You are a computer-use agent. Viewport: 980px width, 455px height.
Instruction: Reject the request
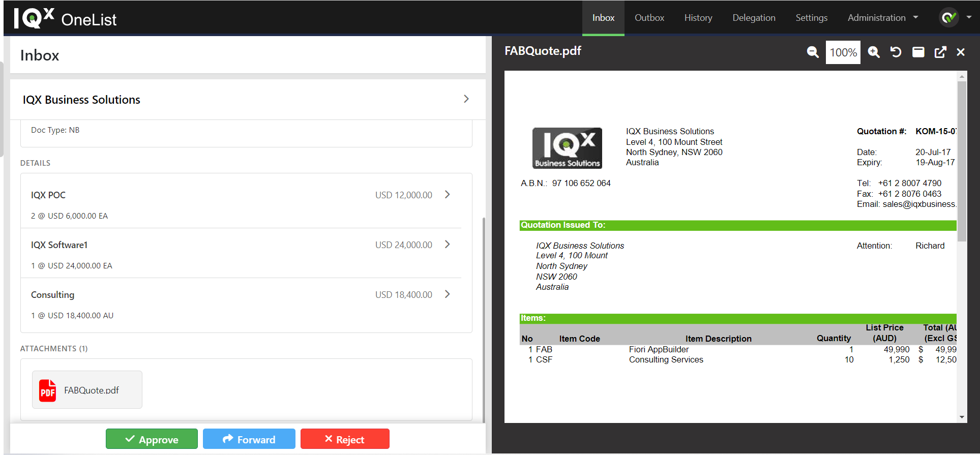345,439
